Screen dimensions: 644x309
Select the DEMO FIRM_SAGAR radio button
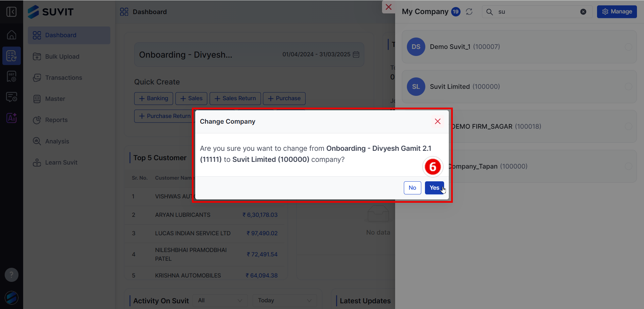coord(629,127)
